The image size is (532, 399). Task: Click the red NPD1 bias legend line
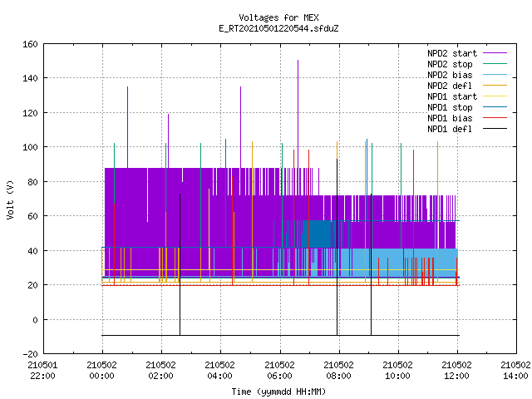pyautogui.click(x=495, y=118)
